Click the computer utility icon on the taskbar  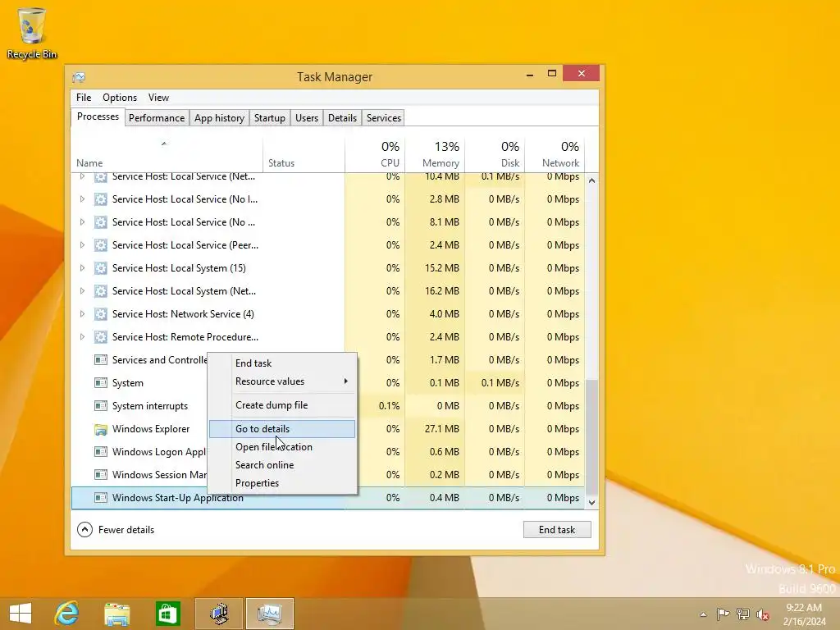(x=219, y=614)
